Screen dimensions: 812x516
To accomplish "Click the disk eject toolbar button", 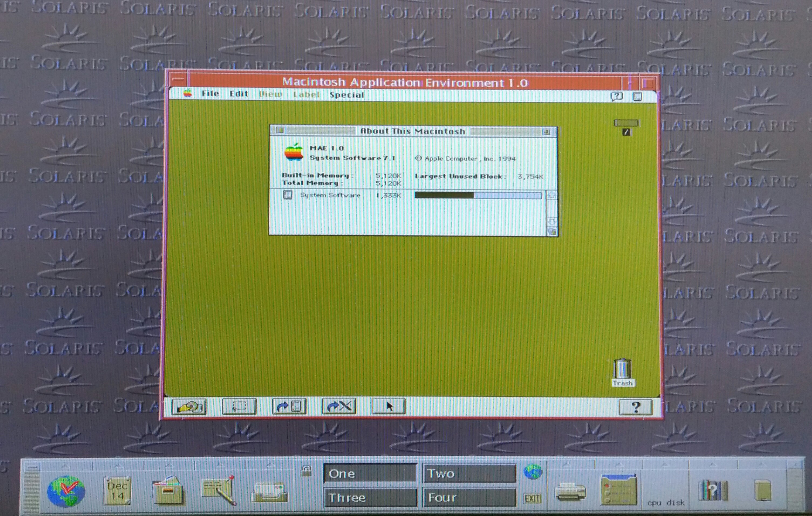I will (189, 407).
